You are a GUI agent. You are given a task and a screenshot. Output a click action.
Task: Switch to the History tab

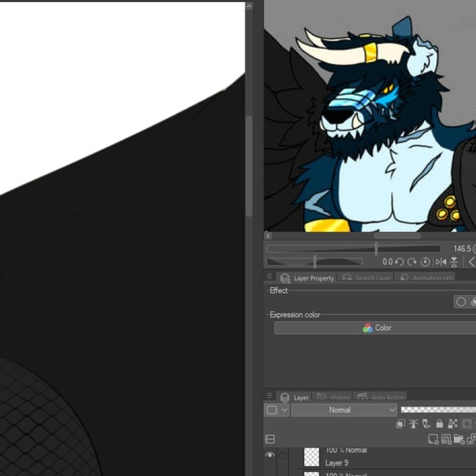335,397
